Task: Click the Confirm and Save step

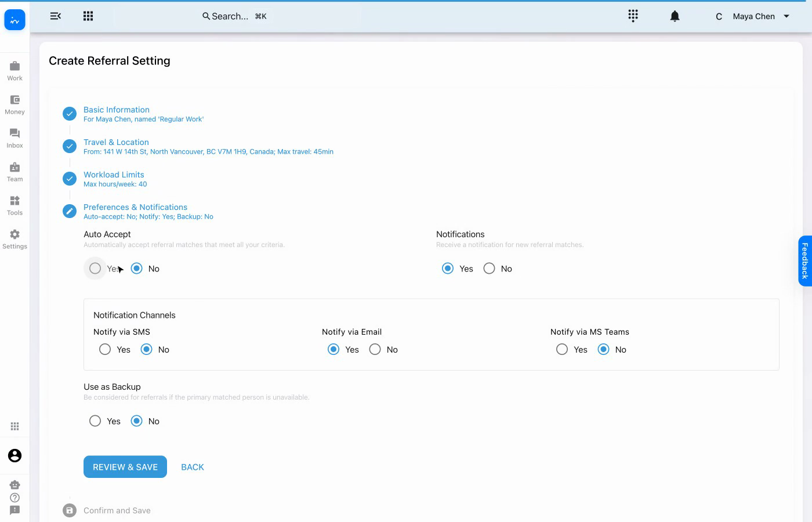Action: pyautogui.click(x=117, y=510)
